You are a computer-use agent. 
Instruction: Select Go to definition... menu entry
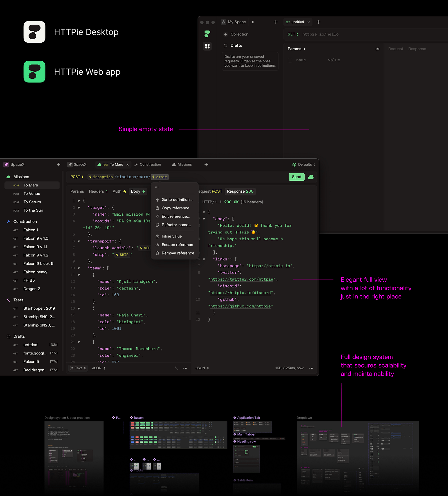tap(175, 199)
